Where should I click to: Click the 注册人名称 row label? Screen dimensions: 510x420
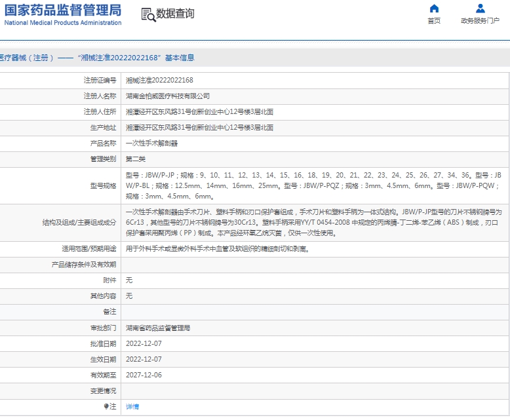(x=100, y=96)
